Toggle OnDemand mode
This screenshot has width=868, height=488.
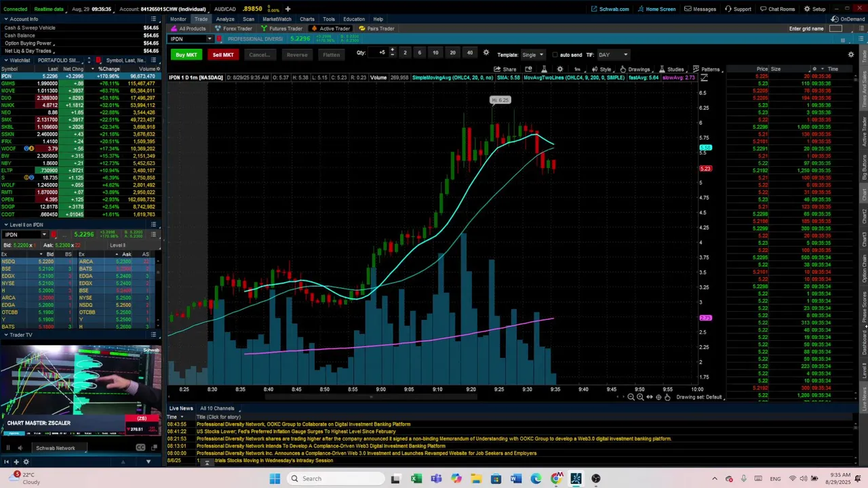[x=848, y=19]
